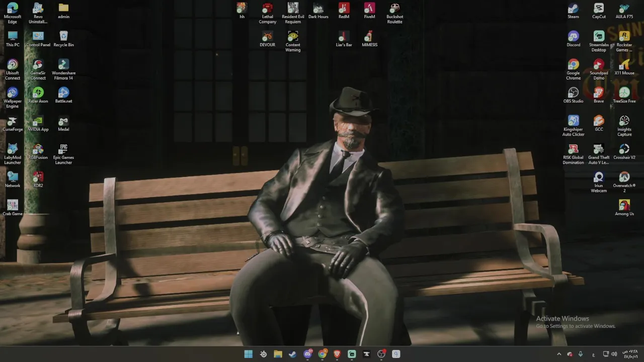The width and height of the screenshot is (644, 362).
Task: Open NVIDIA App shortcut
Action: click(x=38, y=123)
